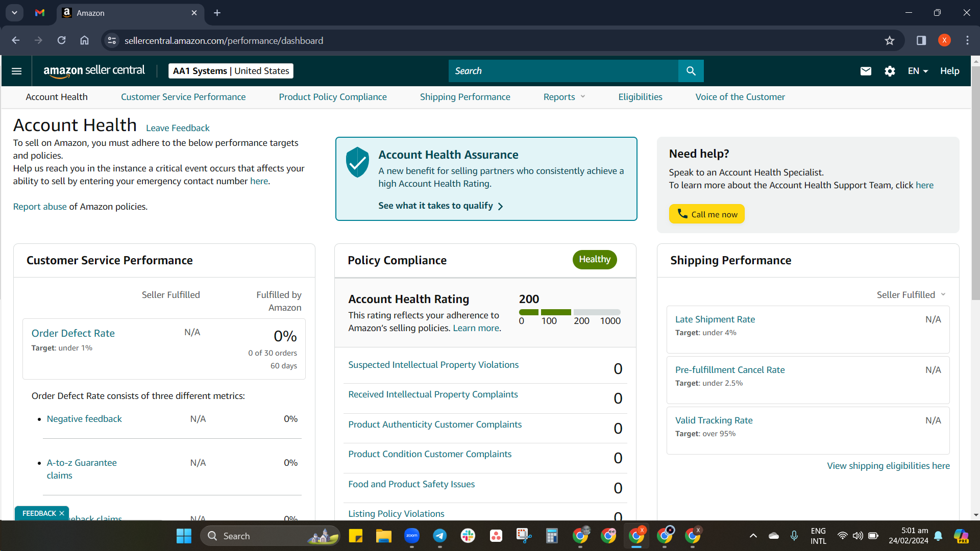980x551 pixels.
Task: Reload the page with refresh icon
Action: point(61,40)
